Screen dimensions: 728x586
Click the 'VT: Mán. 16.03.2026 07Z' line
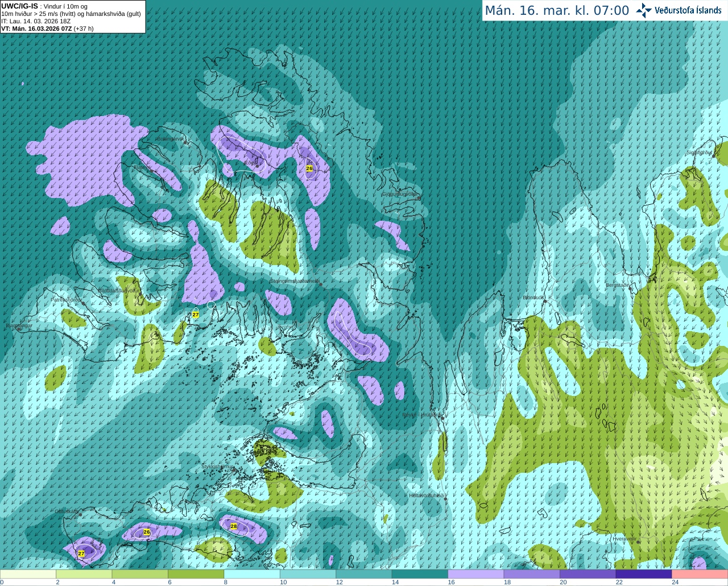[36, 28]
